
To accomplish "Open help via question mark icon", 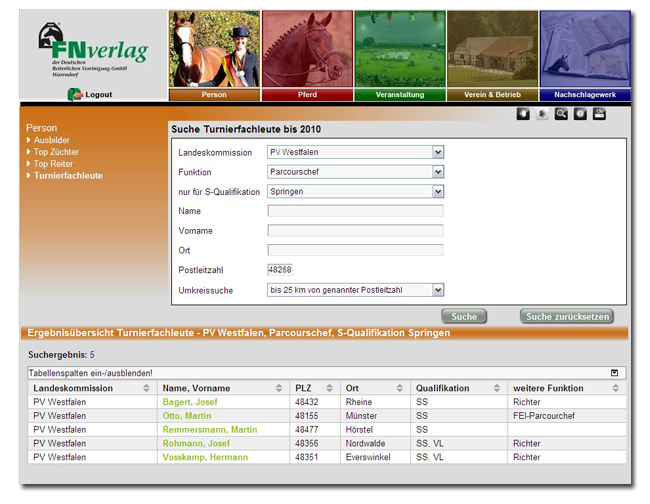I will 580,114.
